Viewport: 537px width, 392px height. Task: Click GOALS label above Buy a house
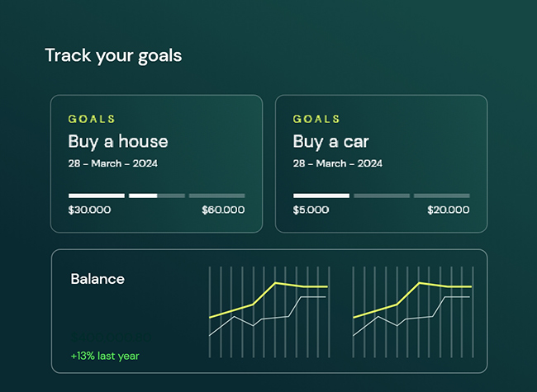click(92, 120)
